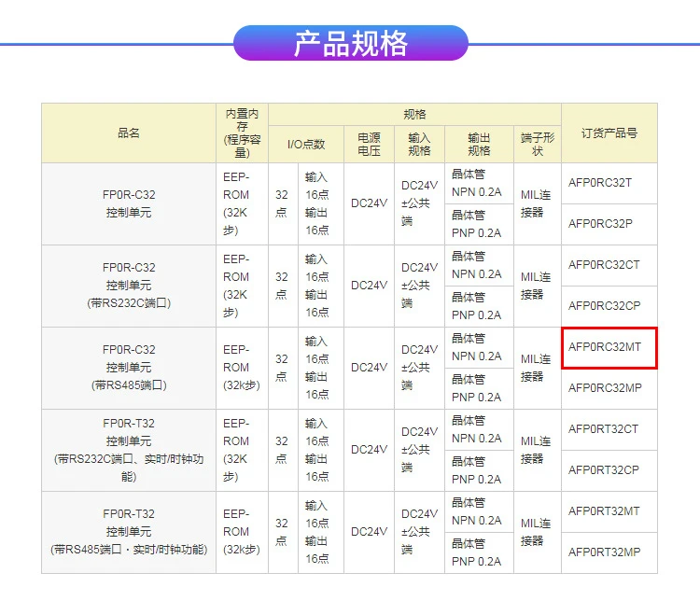The width and height of the screenshot is (700, 615).
Task: Select FP0R-T32 带RS232C端口、实时/时钟功能 name cell
Action: coord(129,451)
